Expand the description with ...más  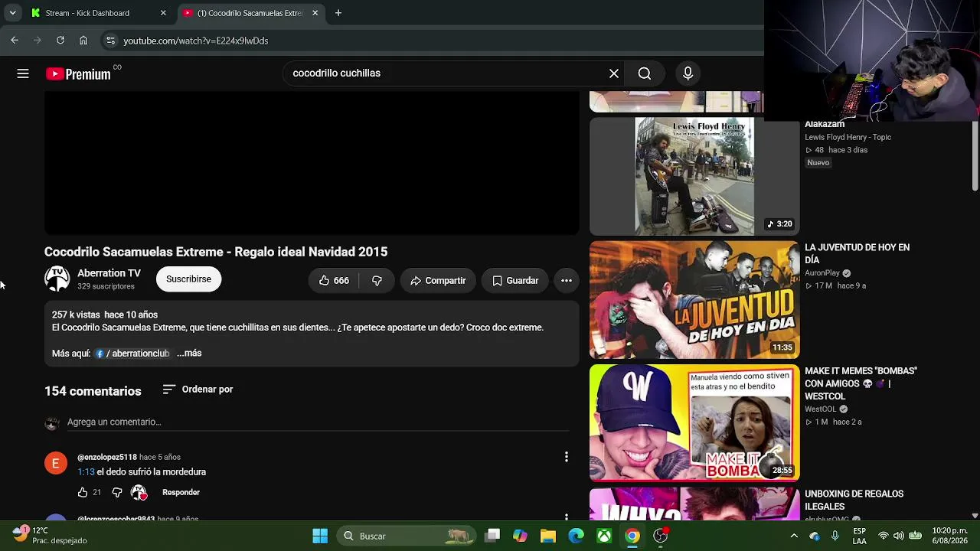coord(189,354)
